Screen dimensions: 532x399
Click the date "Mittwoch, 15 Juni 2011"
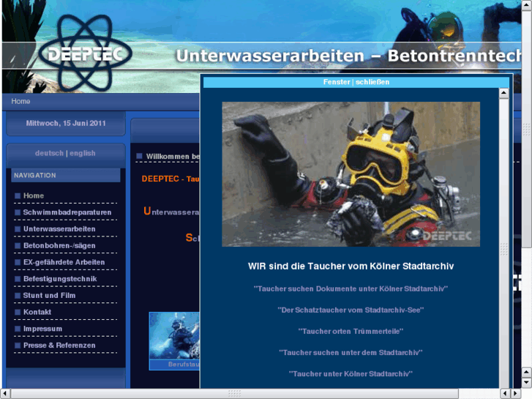(66, 123)
